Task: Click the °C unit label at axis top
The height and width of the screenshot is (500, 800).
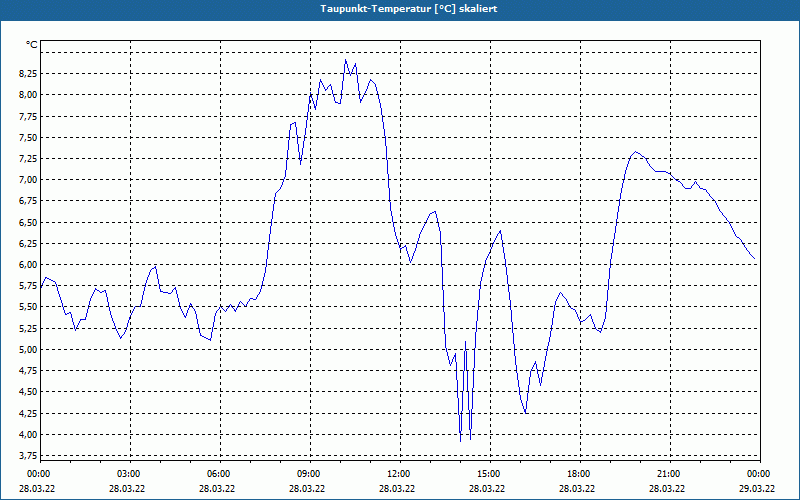Action: pyautogui.click(x=32, y=45)
